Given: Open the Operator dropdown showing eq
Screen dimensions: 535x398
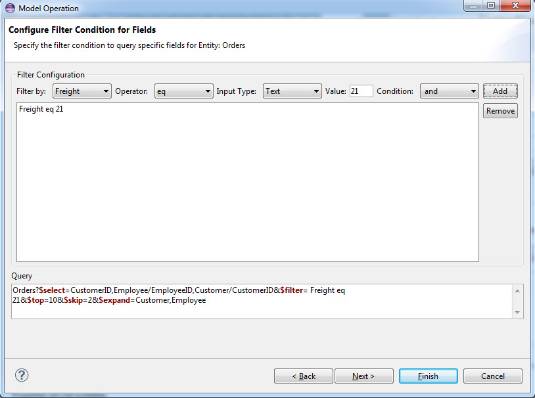Looking at the screenshot, I should [x=184, y=91].
